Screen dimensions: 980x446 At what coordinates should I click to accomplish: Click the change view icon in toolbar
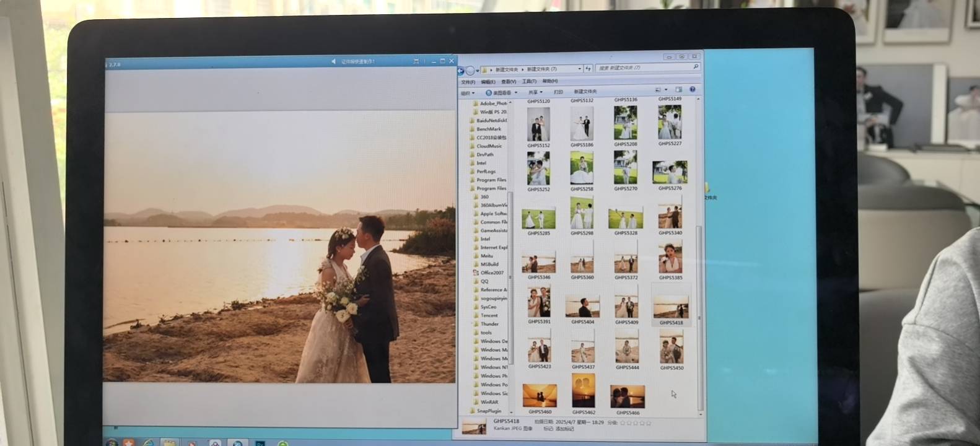click(x=658, y=90)
